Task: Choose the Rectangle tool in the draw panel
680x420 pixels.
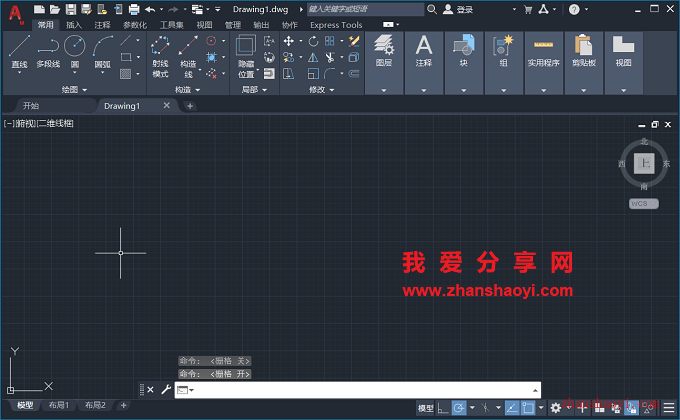Action: (x=126, y=57)
